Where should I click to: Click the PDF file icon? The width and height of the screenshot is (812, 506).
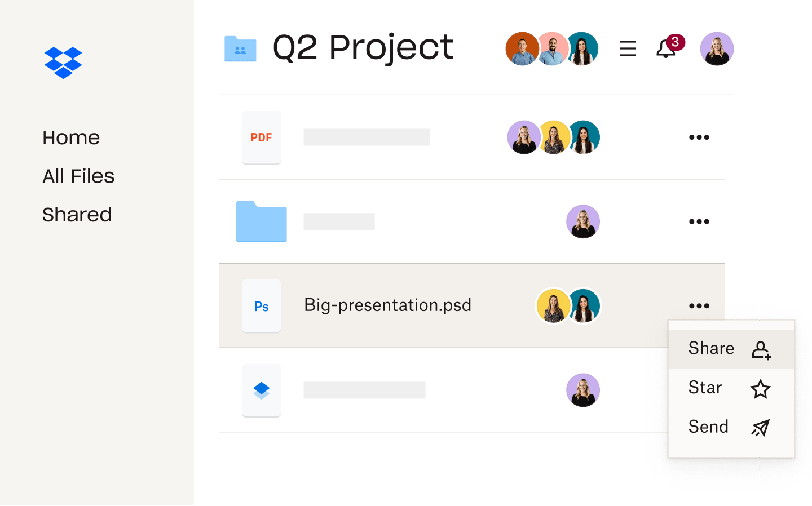[x=261, y=137]
